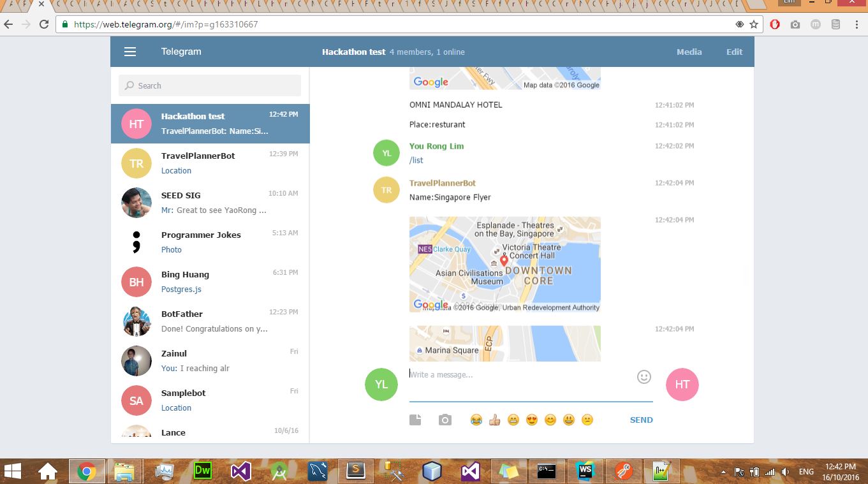Open the command prompt taskbar icon

click(x=547, y=471)
